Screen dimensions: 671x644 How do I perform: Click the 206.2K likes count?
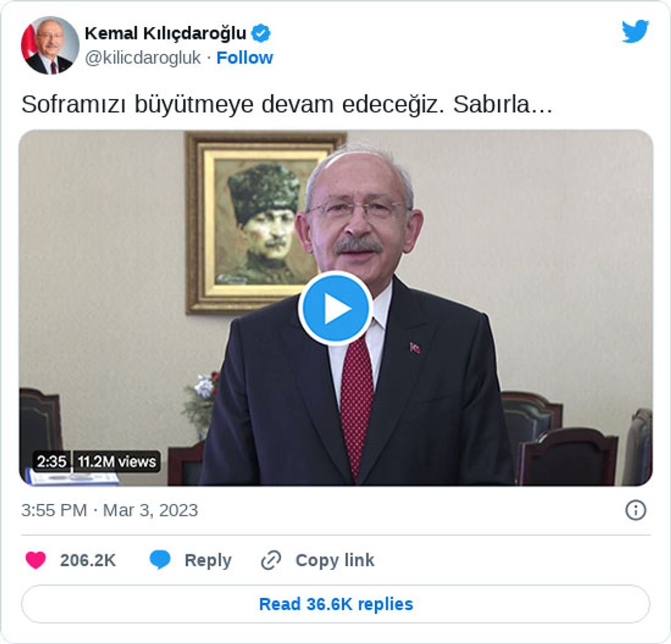[x=88, y=560]
